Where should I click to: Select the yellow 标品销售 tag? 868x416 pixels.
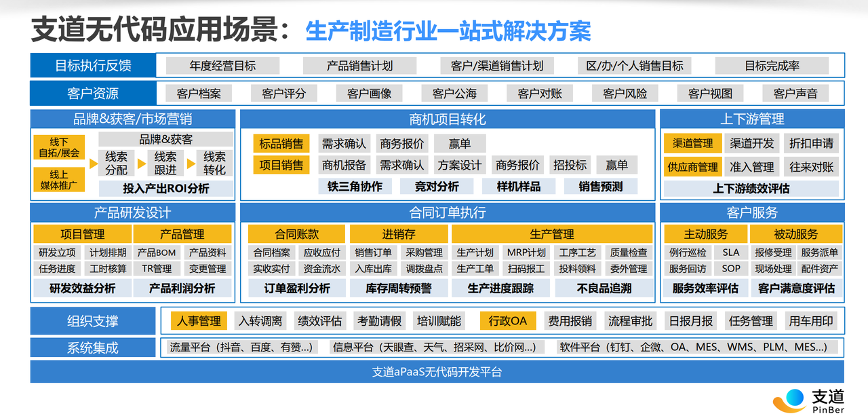click(282, 144)
